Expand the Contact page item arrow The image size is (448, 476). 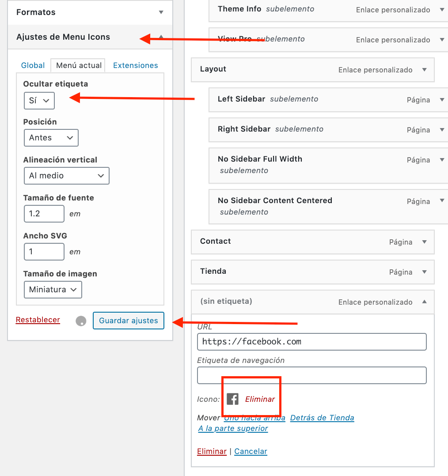click(x=424, y=242)
